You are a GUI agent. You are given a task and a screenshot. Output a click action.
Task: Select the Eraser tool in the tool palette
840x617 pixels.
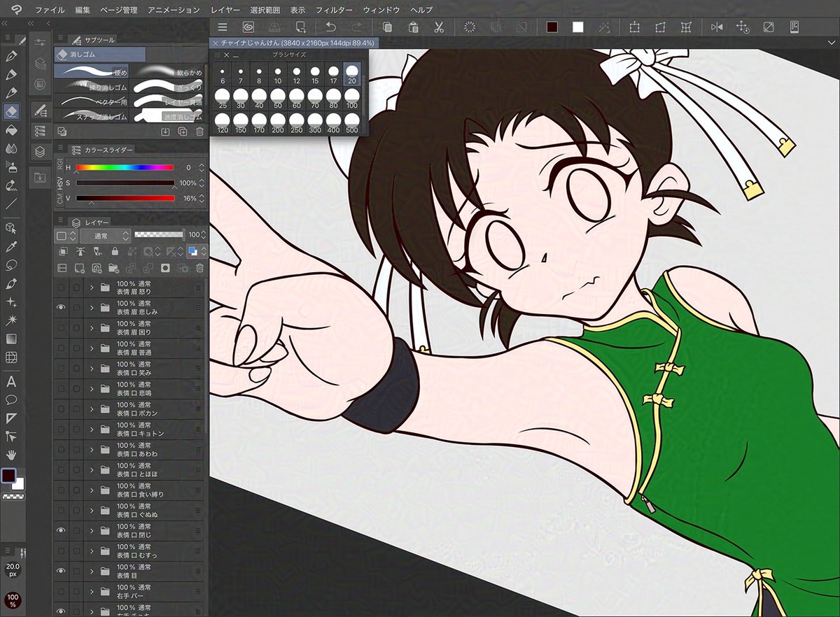coord(11,111)
